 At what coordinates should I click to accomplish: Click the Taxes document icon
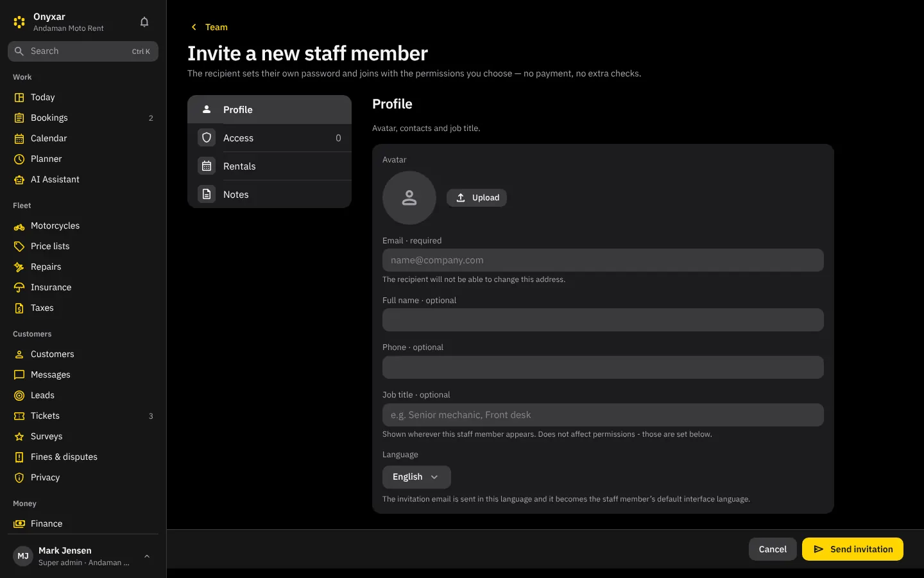[19, 308]
